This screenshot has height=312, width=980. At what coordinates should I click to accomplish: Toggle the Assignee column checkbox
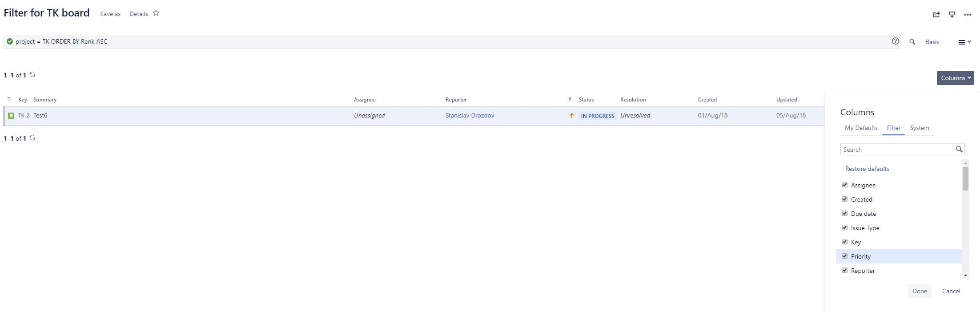point(845,185)
